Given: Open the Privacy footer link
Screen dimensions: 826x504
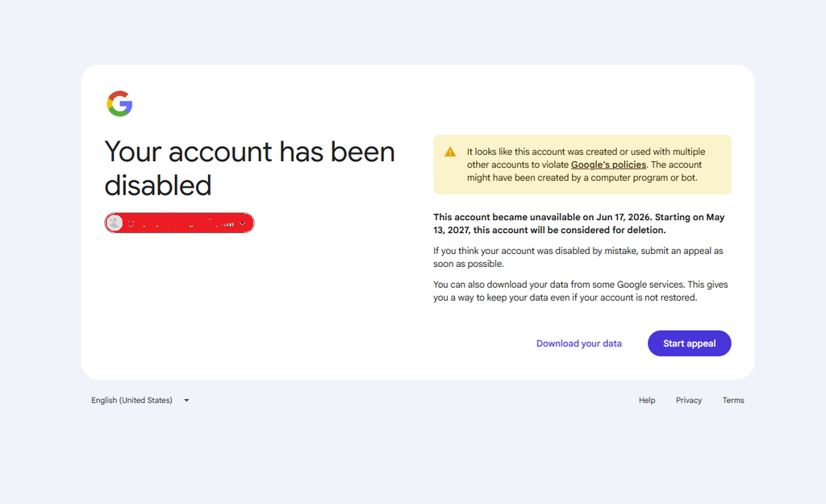Looking at the screenshot, I should click(689, 400).
